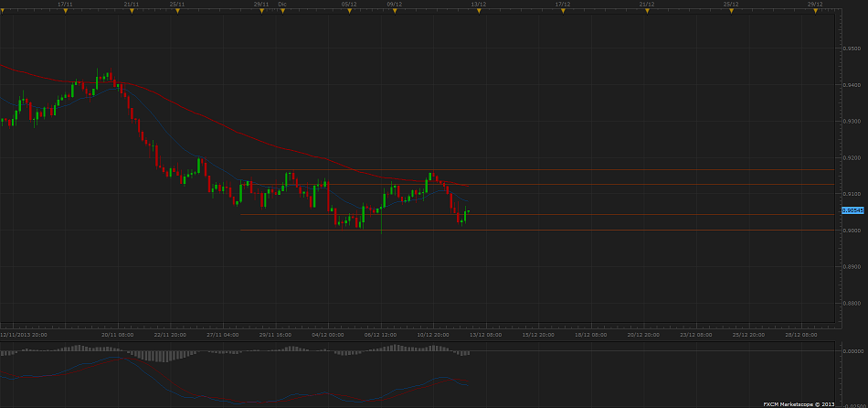Click the FXCM Marketscope copyright text
This screenshot has height=408, width=868.
coord(799,403)
